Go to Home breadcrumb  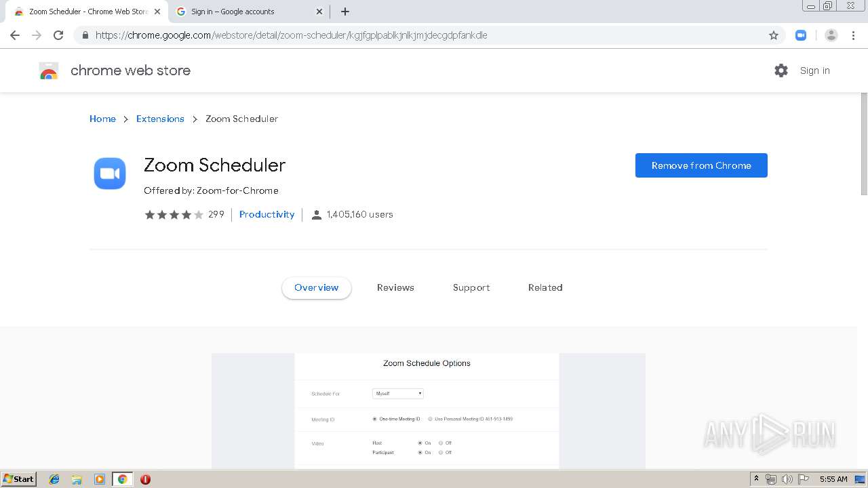102,119
